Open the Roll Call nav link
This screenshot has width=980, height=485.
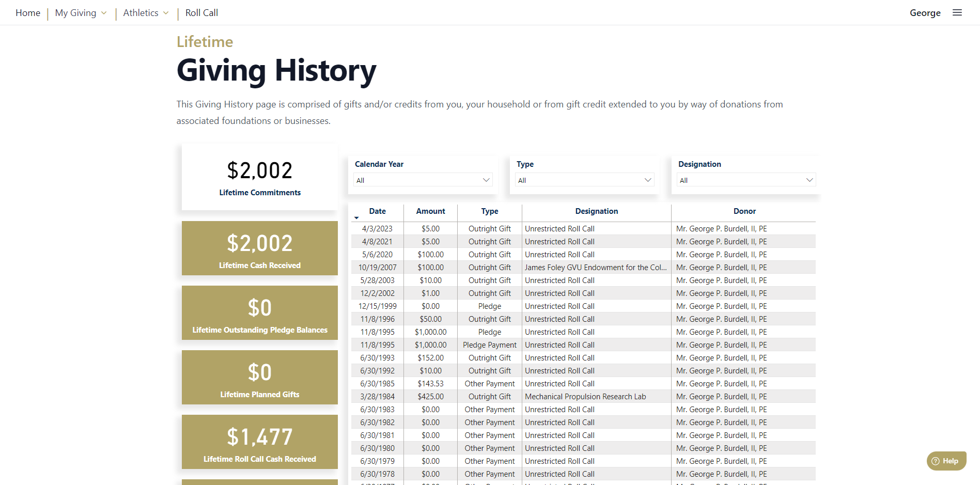[x=201, y=13]
